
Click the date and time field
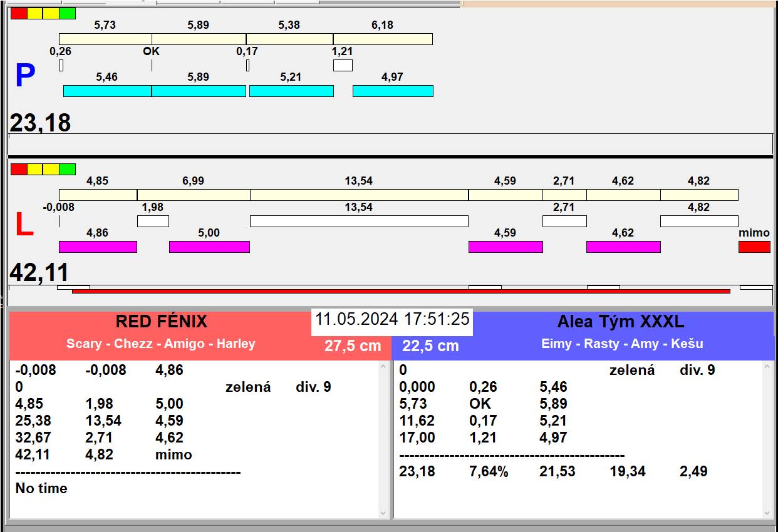pyautogui.click(x=392, y=319)
